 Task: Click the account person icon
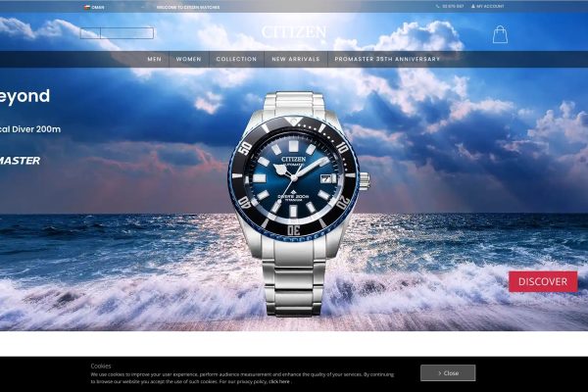473,7
